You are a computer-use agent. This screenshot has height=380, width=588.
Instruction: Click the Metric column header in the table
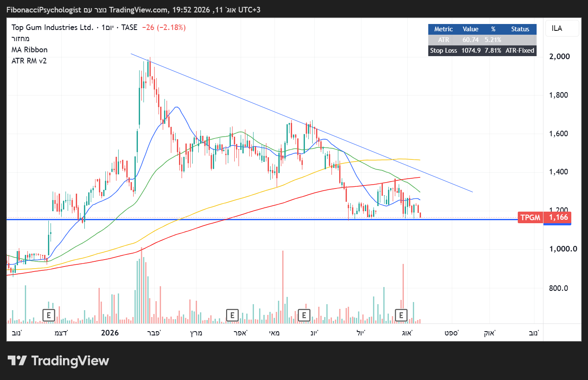pos(443,29)
